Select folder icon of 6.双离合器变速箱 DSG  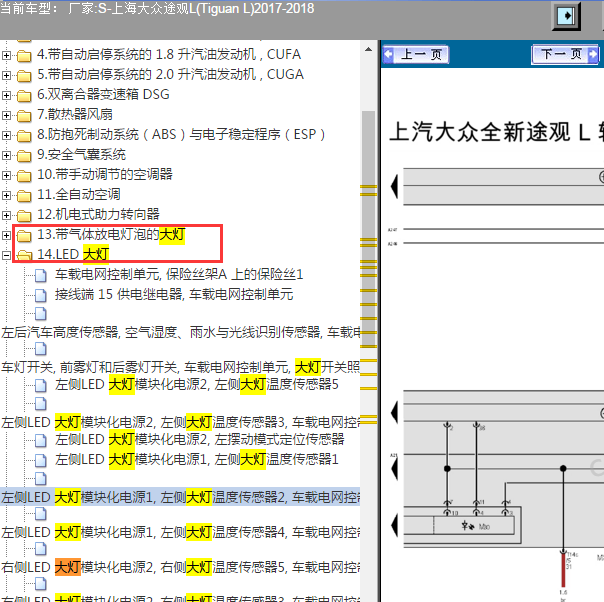(24, 96)
